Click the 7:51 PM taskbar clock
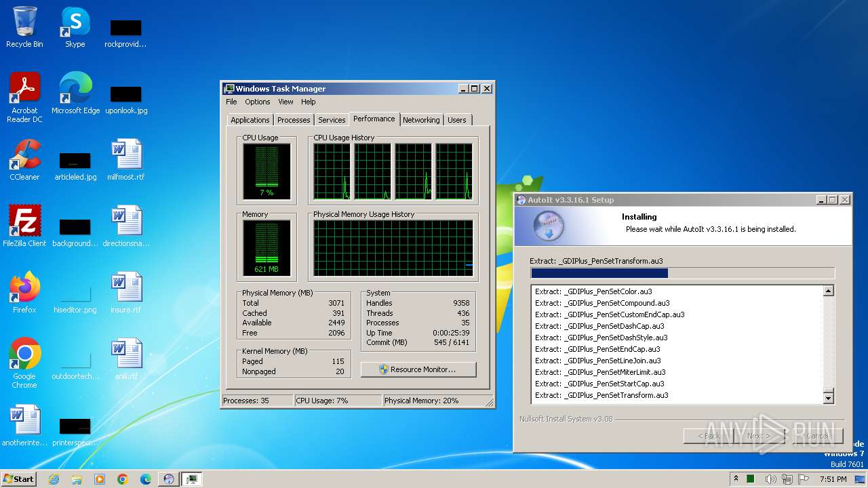This screenshot has height=488, width=868. (832, 479)
